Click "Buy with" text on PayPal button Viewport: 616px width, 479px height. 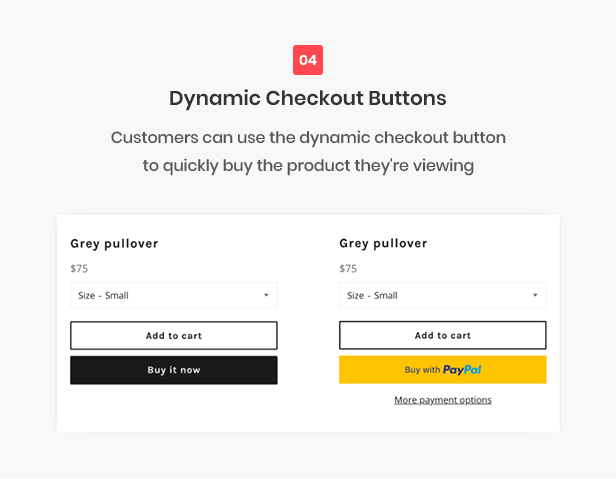[422, 370]
